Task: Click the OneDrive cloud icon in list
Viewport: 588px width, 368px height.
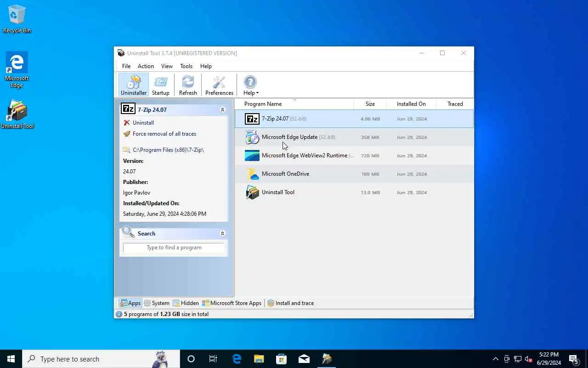Action: (252, 174)
